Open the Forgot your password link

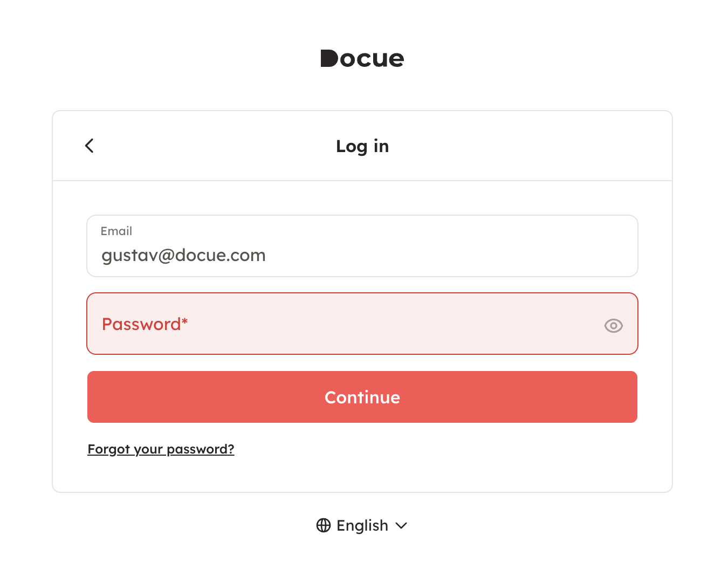pyautogui.click(x=161, y=449)
